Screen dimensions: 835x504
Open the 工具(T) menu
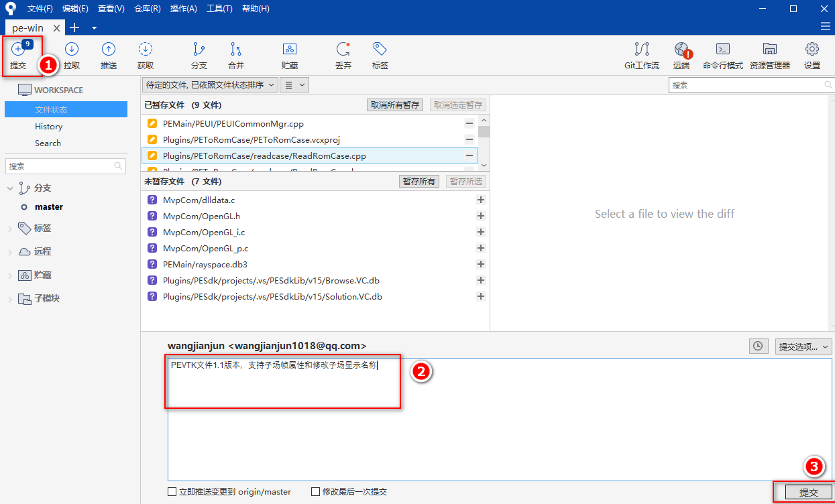click(x=219, y=9)
